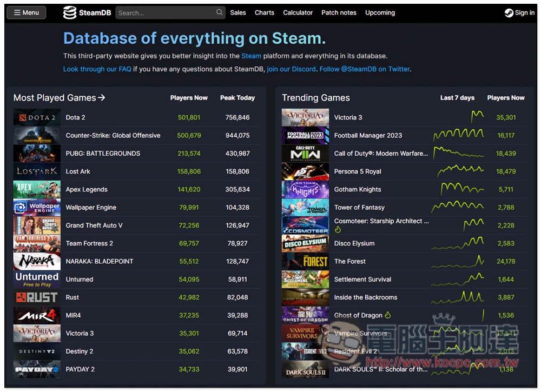Click Ghost of Dragon thumbnail
The width and height of the screenshot is (541, 392).
[305, 315]
